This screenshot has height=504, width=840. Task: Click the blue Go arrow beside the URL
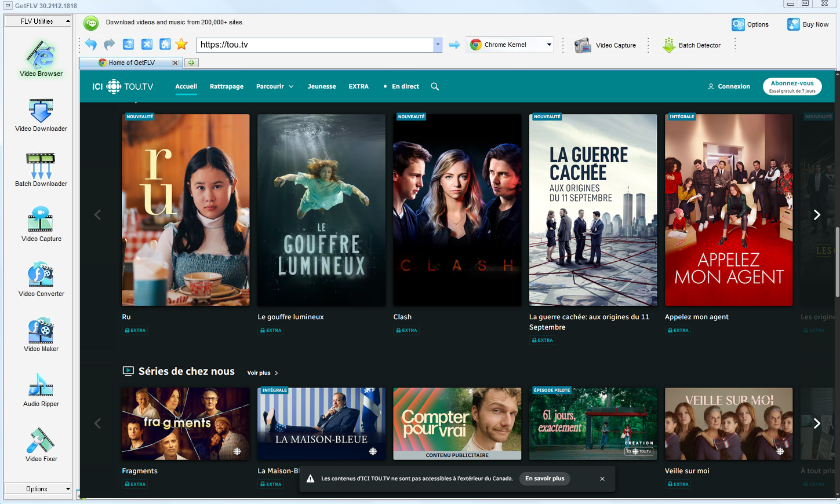point(454,45)
